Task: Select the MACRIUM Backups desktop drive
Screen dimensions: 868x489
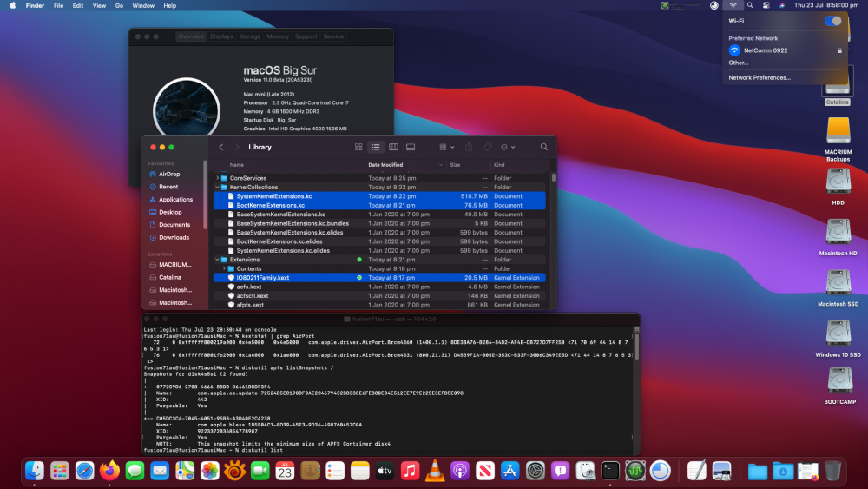Action: [838, 139]
